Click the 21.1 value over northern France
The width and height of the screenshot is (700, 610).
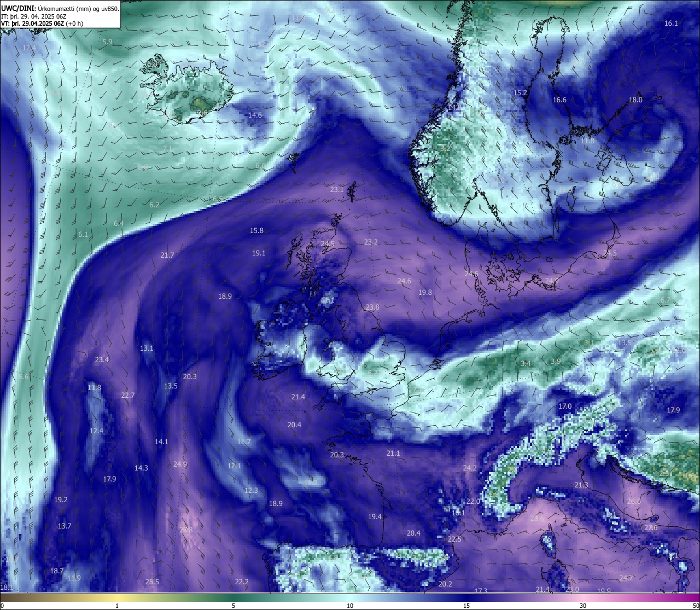pyautogui.click(x=393, y=454)
